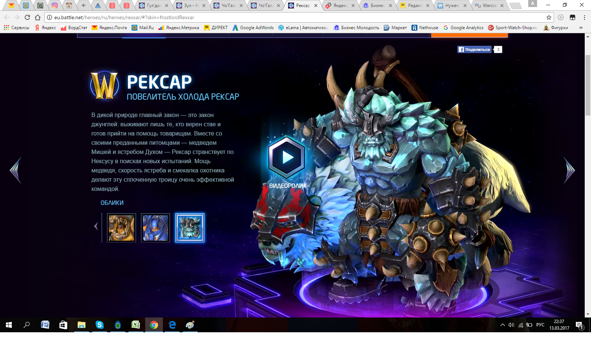Open the volume control in system tray
Image resolution: width=591 pixels, height=364 pixels.
click(511, 325)
